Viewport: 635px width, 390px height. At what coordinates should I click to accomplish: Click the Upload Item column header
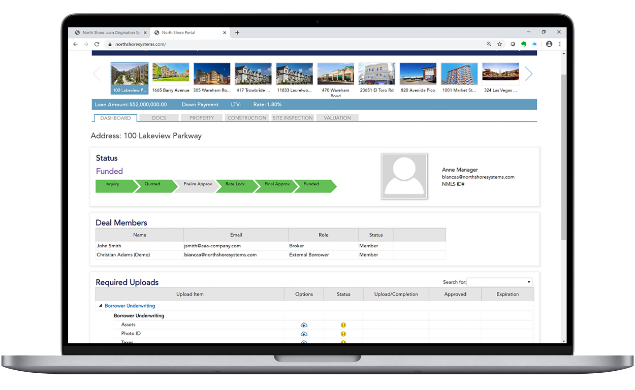pos(190,294)
